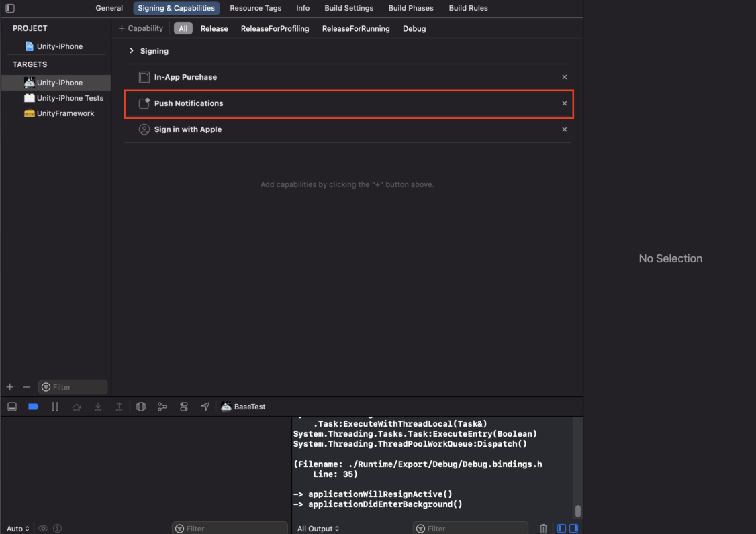This screenshot has height=534, width=756.
Task: Open the Debug Memory Graph icon
Action: coord(162,407)
